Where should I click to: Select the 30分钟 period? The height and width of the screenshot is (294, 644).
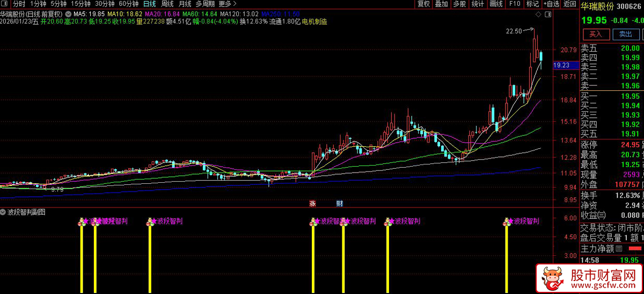click(105, 4)
